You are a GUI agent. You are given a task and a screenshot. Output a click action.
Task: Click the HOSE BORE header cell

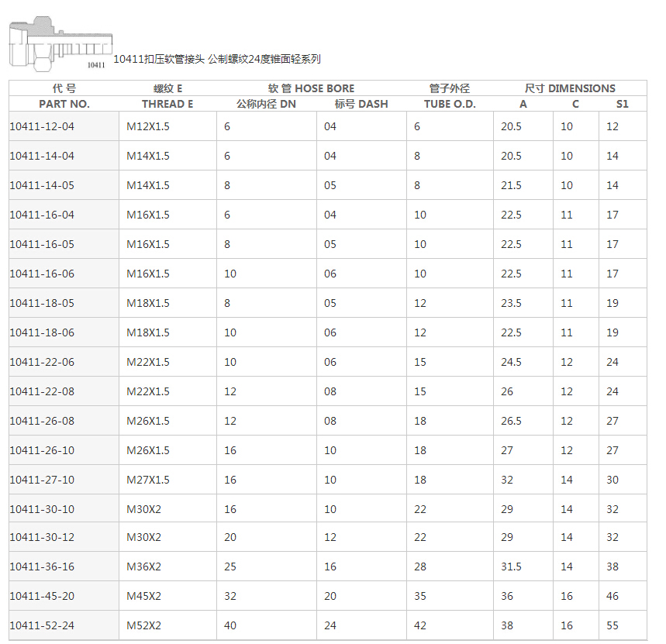[x=311, y=88]
